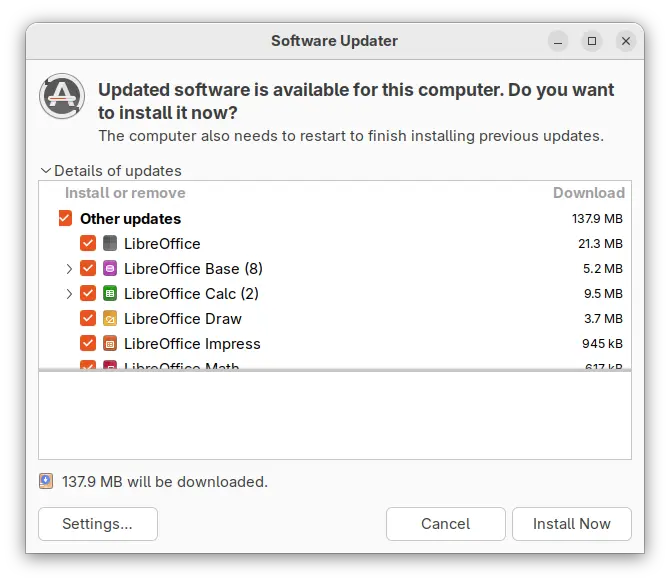Close the Software Updater window

pyautogui.click(x=626, y=41)
